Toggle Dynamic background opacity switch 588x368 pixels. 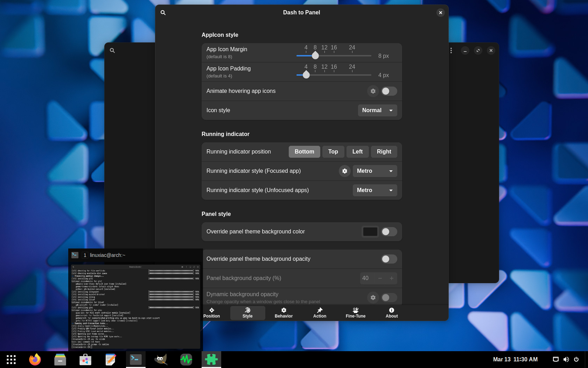[389, 298]
